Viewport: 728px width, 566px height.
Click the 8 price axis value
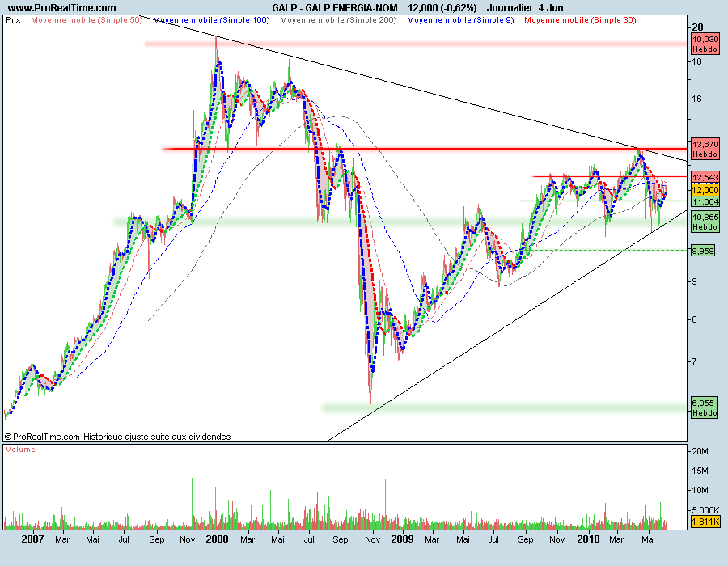694,319
